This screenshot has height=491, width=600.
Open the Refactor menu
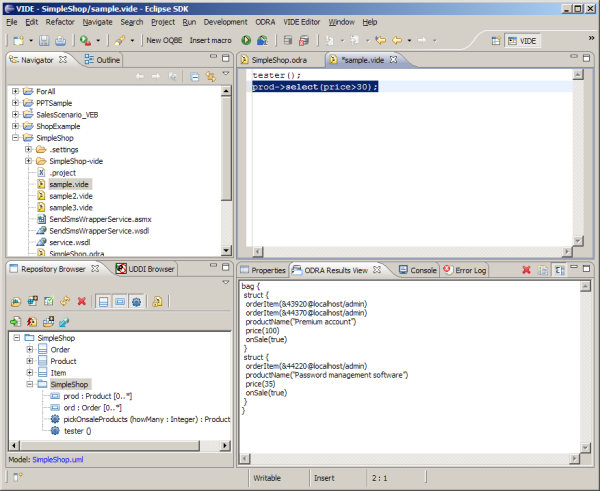click(x=60, y=22)
